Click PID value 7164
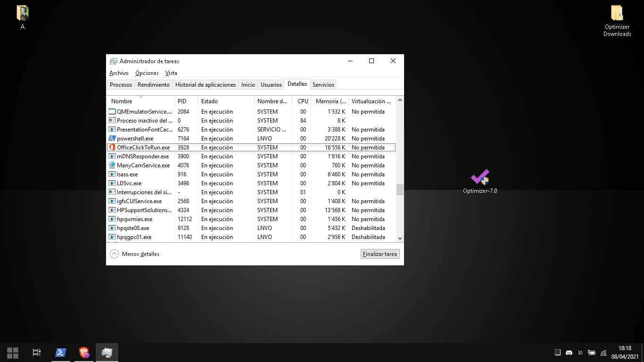 click(x=183, y=139)
